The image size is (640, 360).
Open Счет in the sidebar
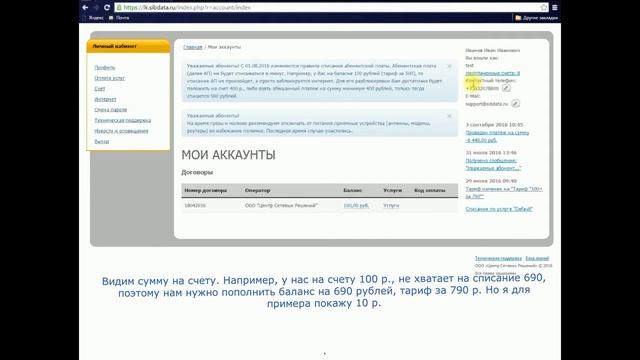(100, 89)
